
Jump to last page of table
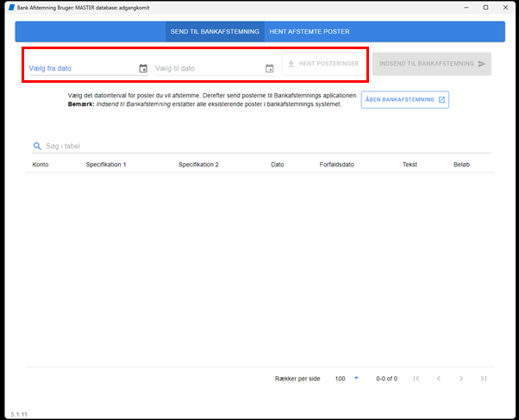pyautogui.click(x=484, y=379)
